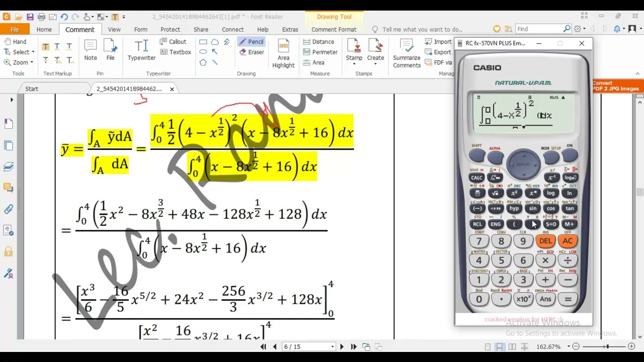The width and height of the screenshot is (644, 362).
Task: Activate the Area Highlight tool
Action: (x=283, y=53)
